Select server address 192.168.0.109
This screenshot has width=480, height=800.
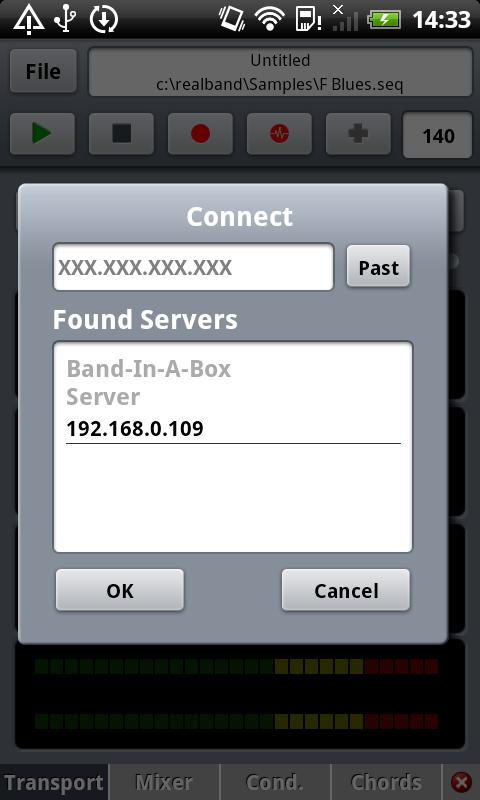(135, 429)
